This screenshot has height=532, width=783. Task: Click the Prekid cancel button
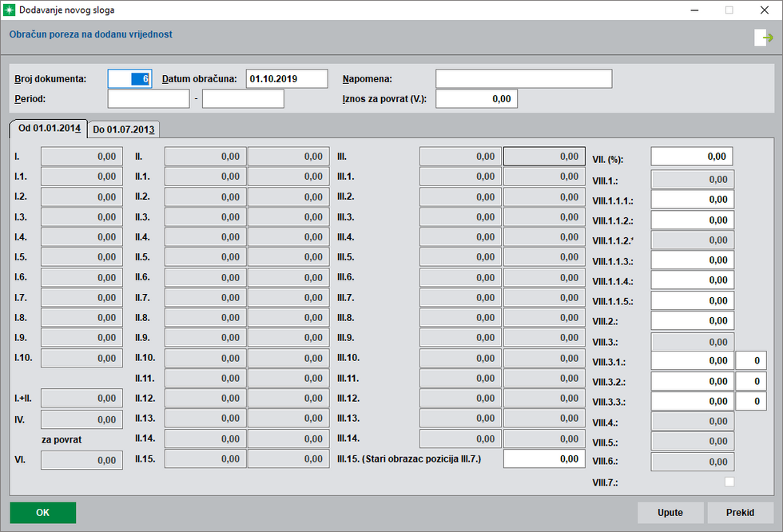[x=740, y=513]
